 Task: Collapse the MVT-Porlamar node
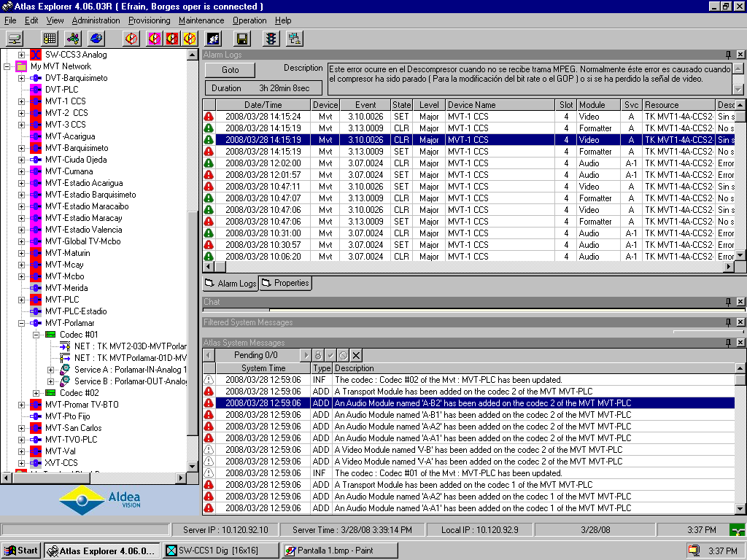(21, 323)
